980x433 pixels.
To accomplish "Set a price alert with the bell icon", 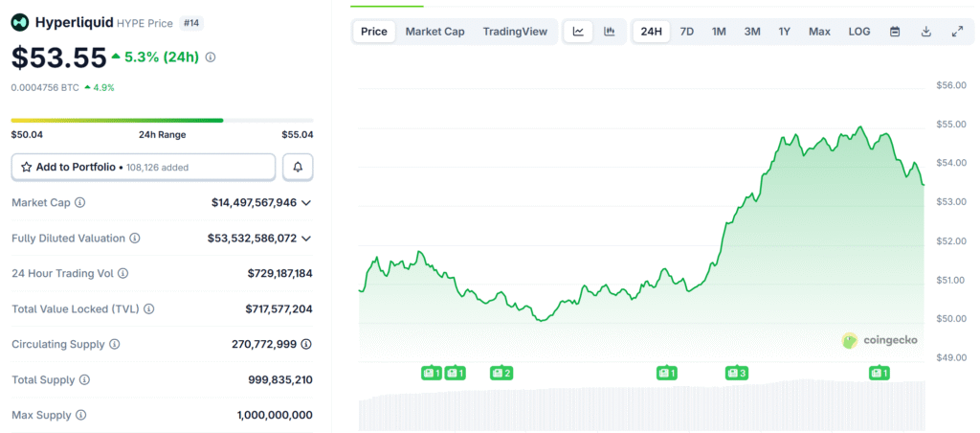I will coord(299,167).
